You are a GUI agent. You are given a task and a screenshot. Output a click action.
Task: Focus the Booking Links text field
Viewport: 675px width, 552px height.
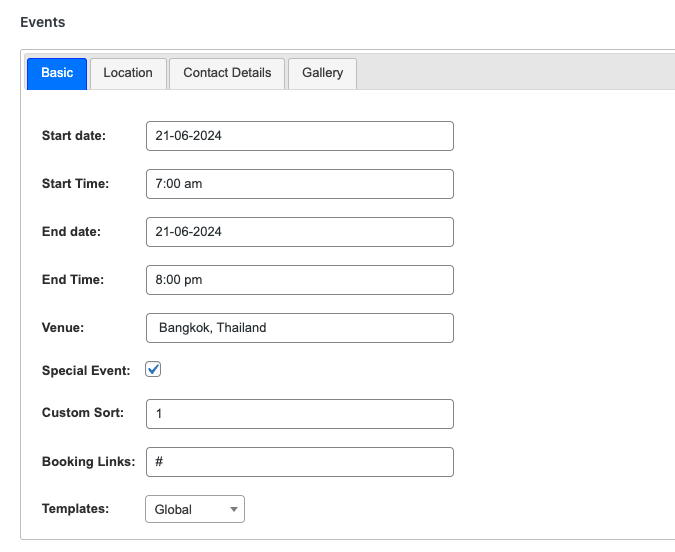299,462
